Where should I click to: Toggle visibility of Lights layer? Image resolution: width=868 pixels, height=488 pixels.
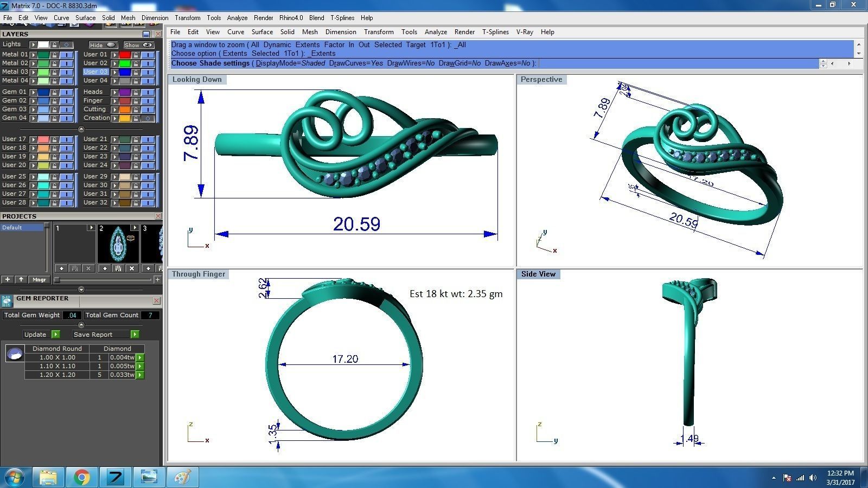click(66, 44)
